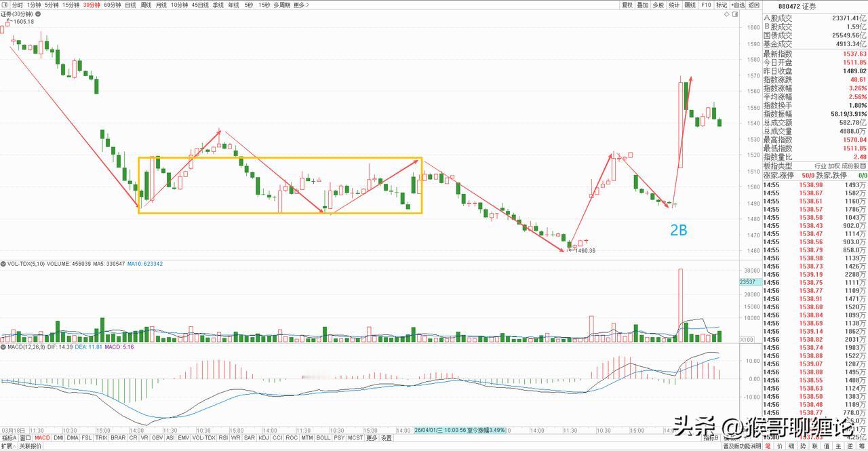Screen dimensions: 868x451
Task: Expand 更多 periods list in top bar
Action: coord(301,5)
